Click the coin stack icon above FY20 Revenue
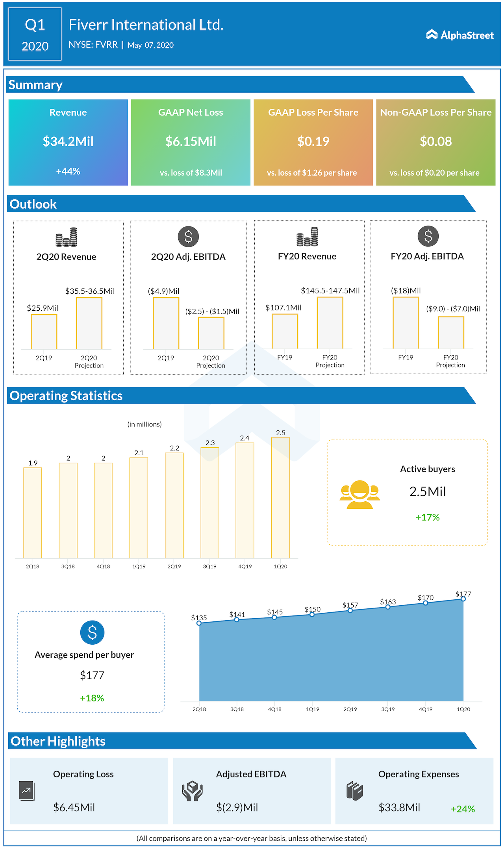 click(307, 237)
